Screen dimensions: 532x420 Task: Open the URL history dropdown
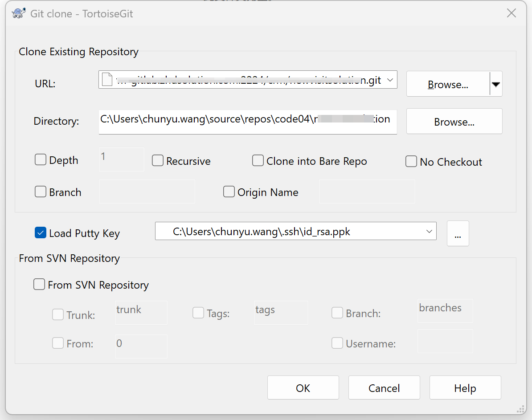pyautogui.click(x=390, y=80)
